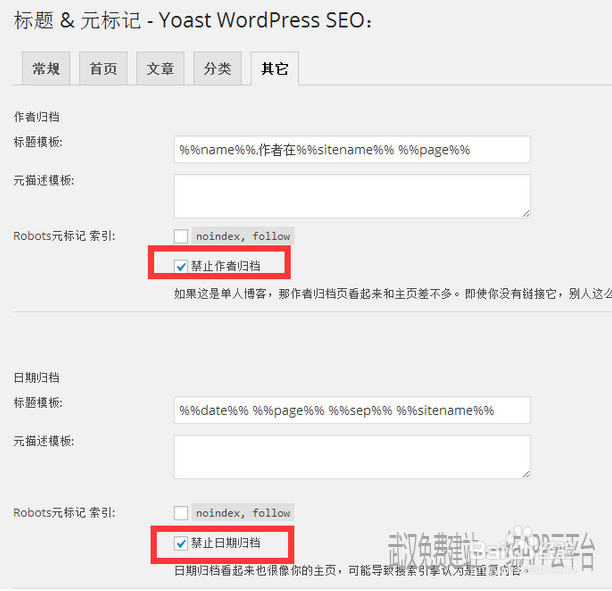Click the author section Robots元标记 索引 label
The image size is (612, 591).
click(x=64, y=236)
